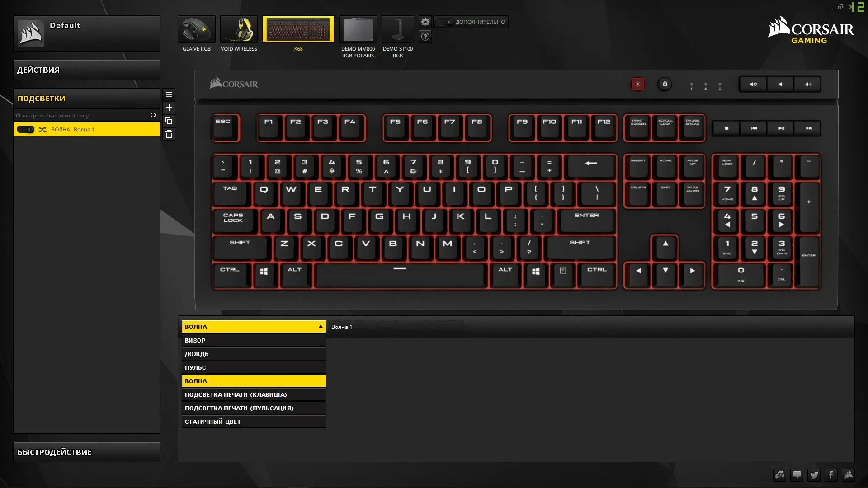Click the Волна 1 name input field
The height and width of the screenshot is (488, 868).
396,327
